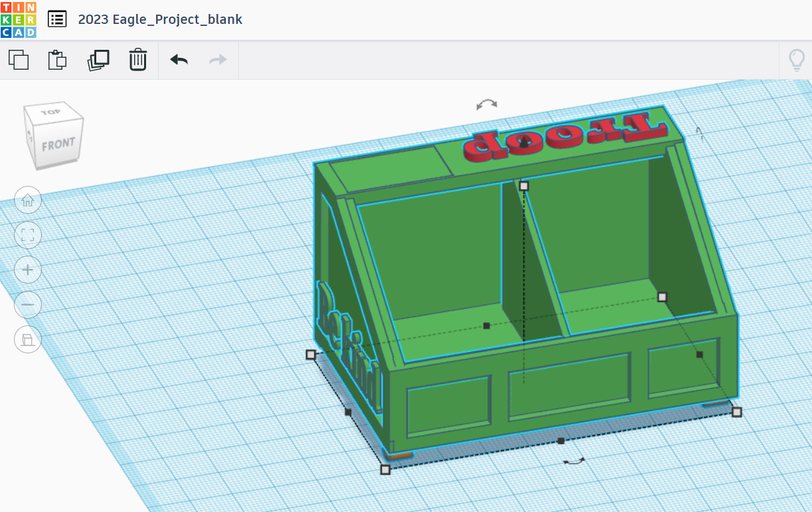812x512 pixels.
Task: Click the front bottom corner handle
Action: pos(385,469)
